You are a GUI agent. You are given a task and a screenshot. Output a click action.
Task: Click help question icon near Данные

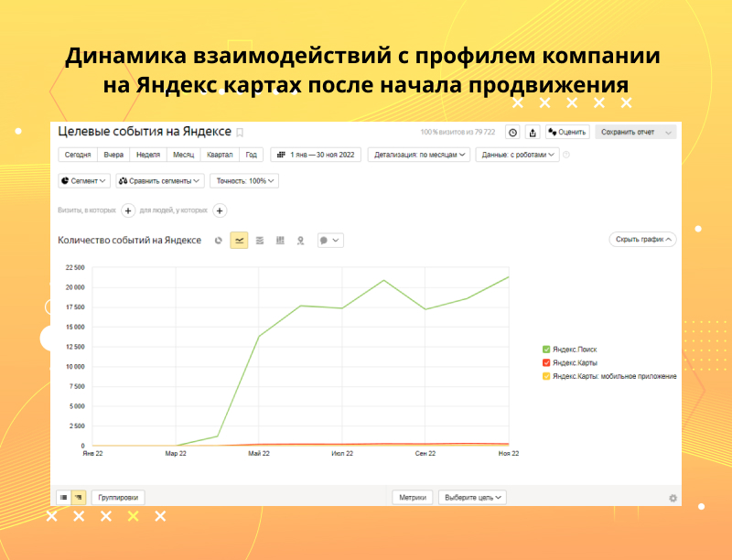click(566, 155)
